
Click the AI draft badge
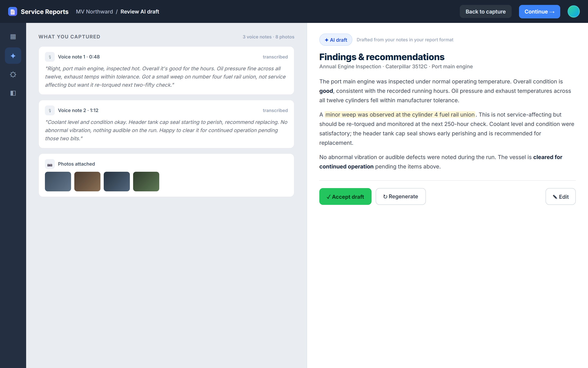pyautogui.click(x=336, y=40)
